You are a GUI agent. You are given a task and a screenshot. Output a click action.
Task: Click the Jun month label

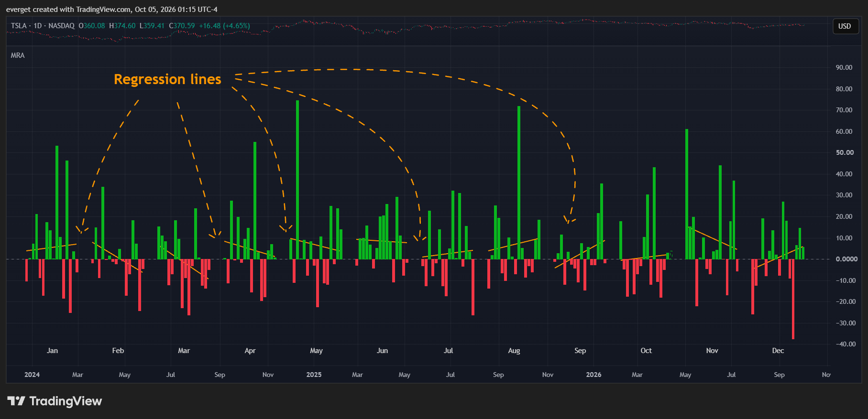click(x=382, y=351)
